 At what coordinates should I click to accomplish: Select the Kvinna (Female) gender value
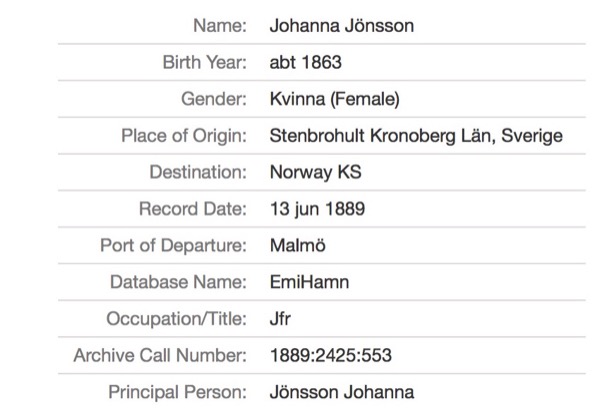coord(335,99)
